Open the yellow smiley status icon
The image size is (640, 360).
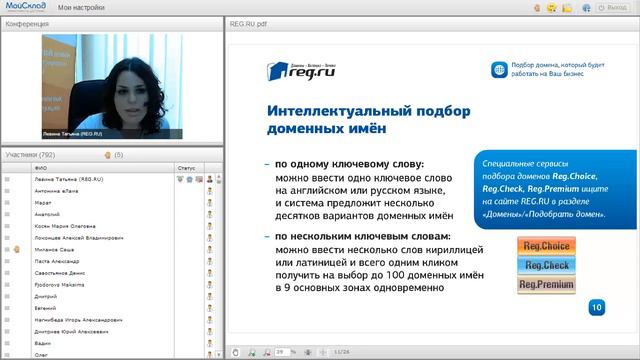tap(552, 8)
